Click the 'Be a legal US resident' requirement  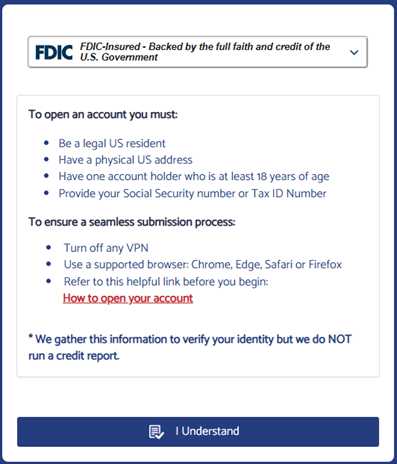pos(112,144)
